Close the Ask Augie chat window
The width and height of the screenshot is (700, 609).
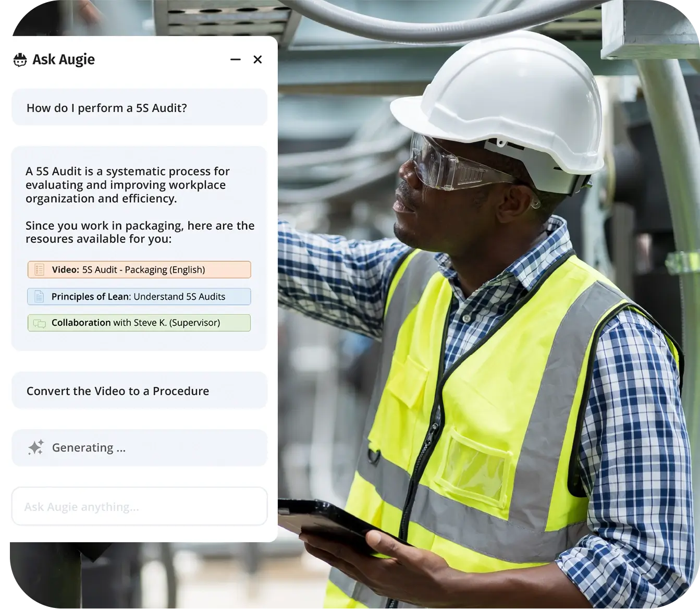point(257,60)
